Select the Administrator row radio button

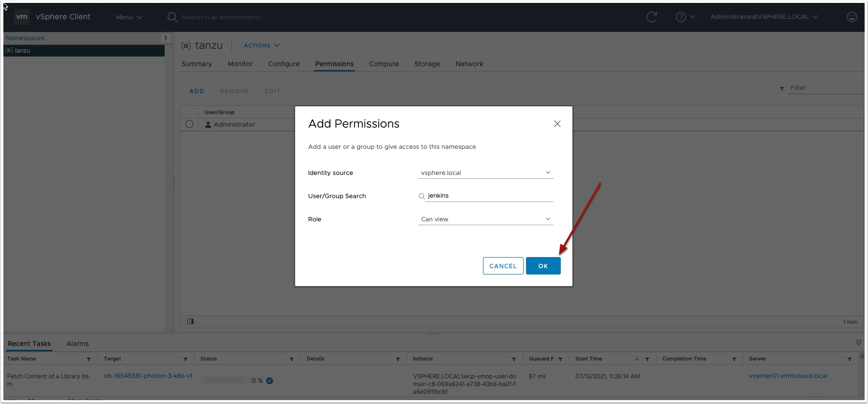[x=189, y=124]
